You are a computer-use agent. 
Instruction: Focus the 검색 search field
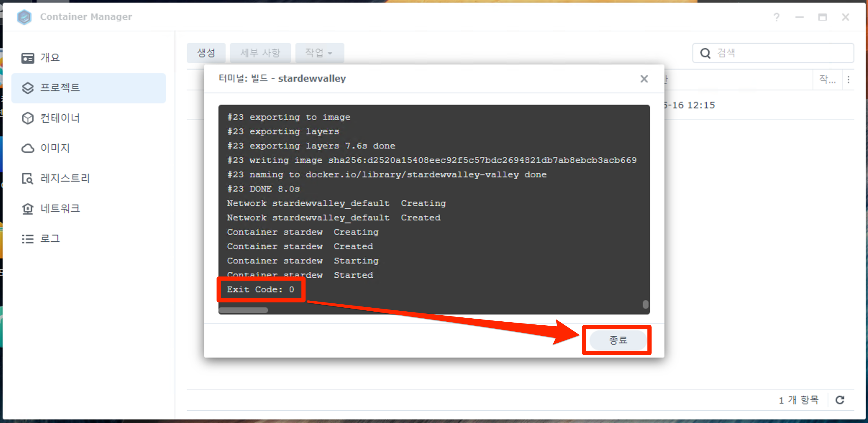pyautogui.click(x=773, y=53)
